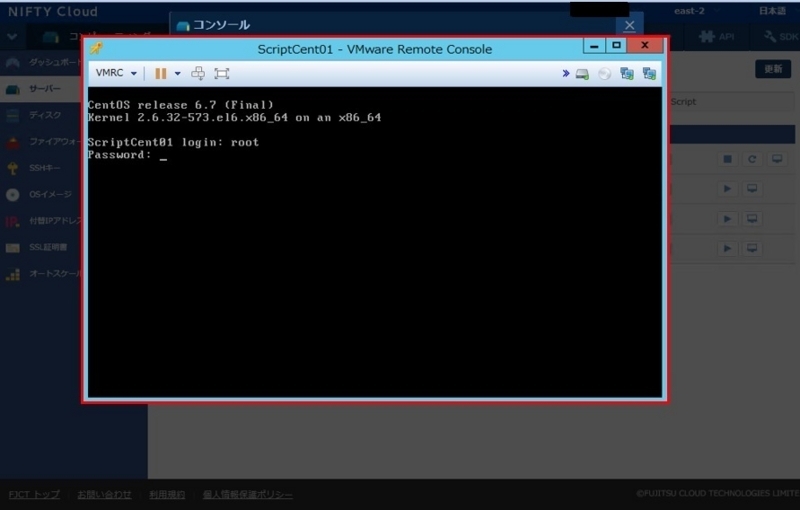The width and height of the screenshot is (800, 510).
Task: Close the VMware Remote Console window
Action: point(645,46)
